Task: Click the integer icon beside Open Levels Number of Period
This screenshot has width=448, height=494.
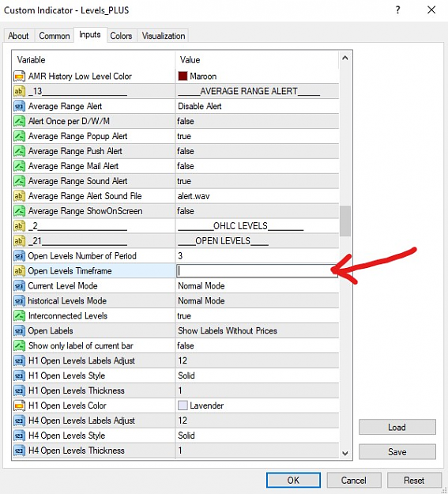Action: pos(19,256)
